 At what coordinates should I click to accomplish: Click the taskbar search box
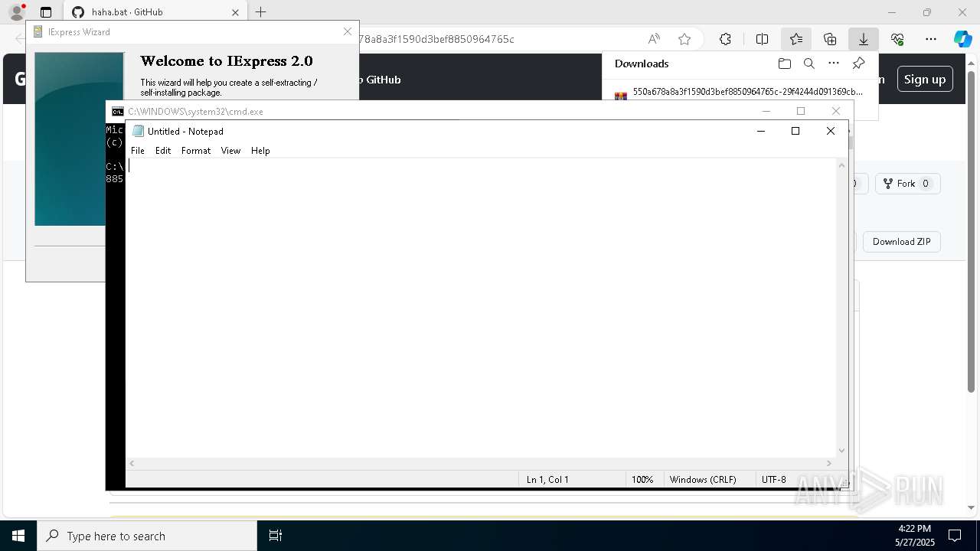[147, 536]
